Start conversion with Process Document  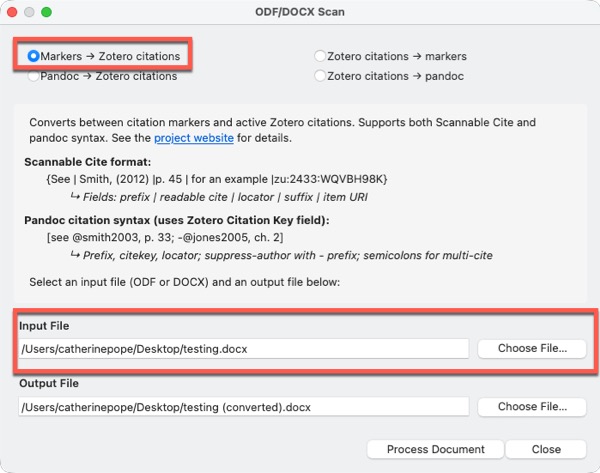click(435, 449)
